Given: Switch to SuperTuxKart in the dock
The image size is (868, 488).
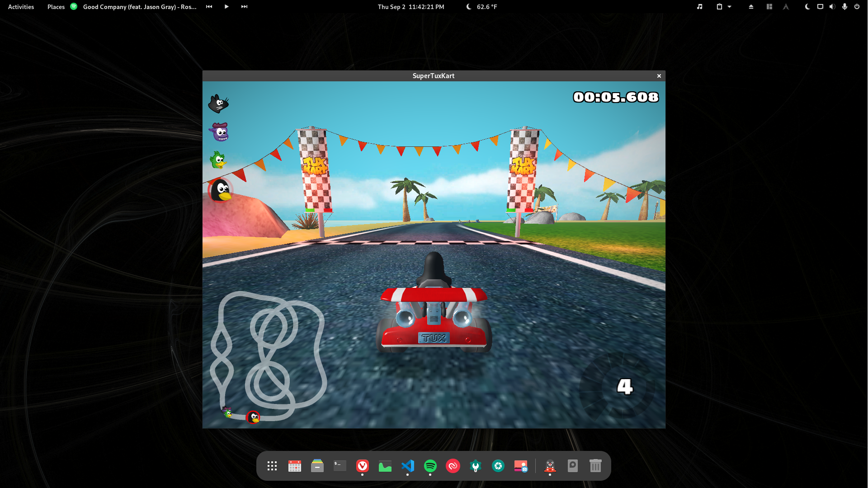Looking at the screenshot, I should pos(550,466).
